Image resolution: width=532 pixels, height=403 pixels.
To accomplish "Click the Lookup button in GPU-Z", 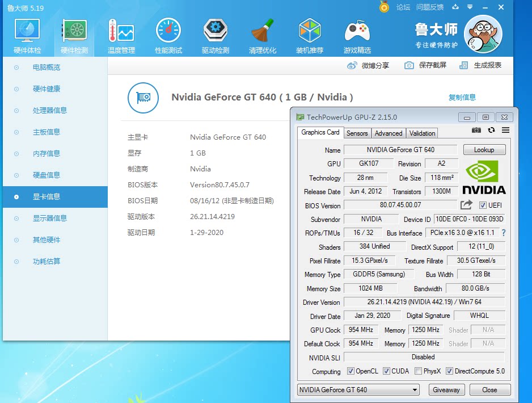I will 484,150.
